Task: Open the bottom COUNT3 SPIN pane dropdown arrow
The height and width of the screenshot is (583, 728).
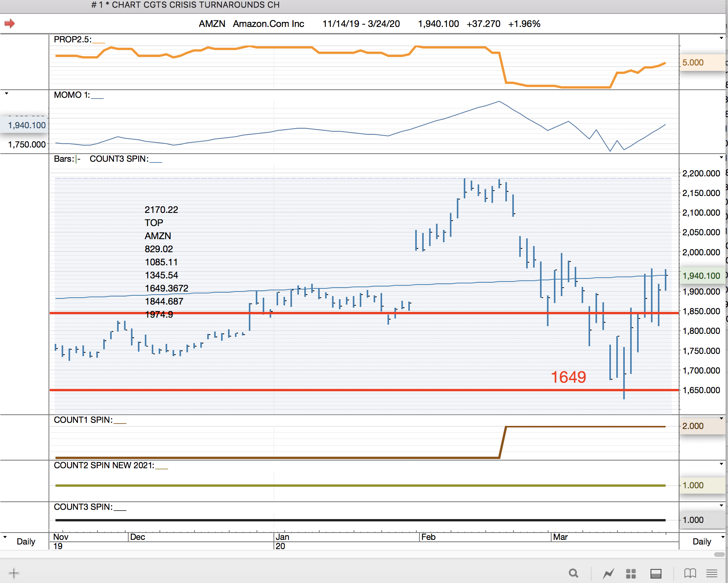Action: [721, 505]
